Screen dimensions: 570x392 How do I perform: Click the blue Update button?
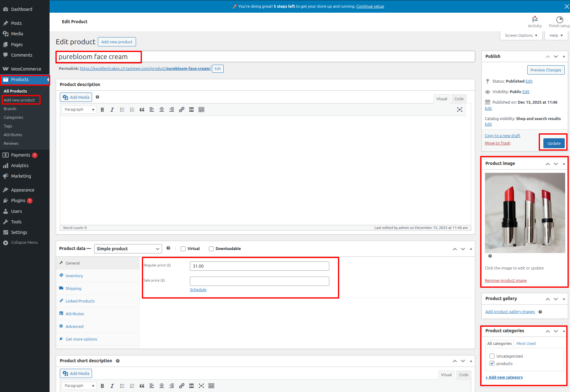point(554,143)
